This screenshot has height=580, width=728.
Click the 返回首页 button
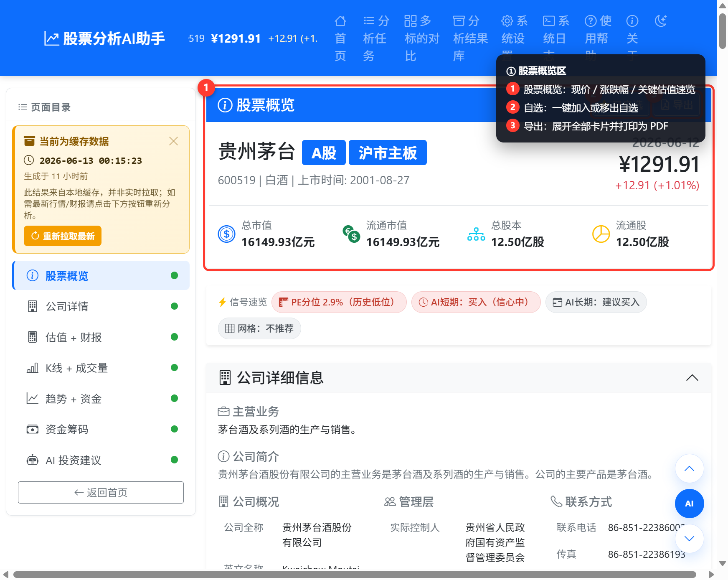(x=101, y=492)
